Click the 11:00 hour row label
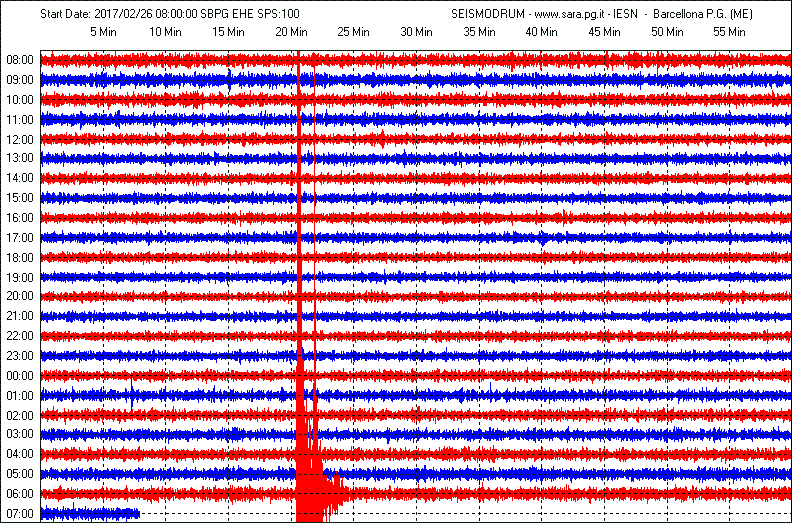The height and width of the screenshot is (523, 792). coord(20,120)
